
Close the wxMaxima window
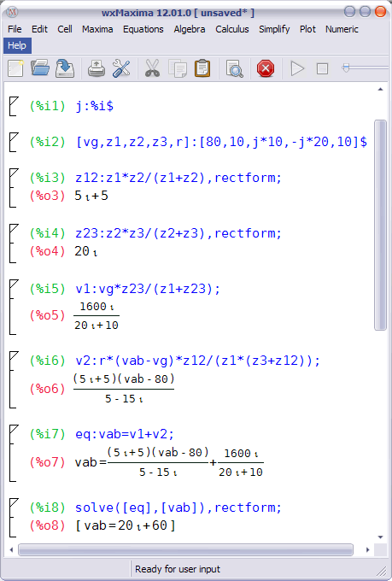click(380, 11)
